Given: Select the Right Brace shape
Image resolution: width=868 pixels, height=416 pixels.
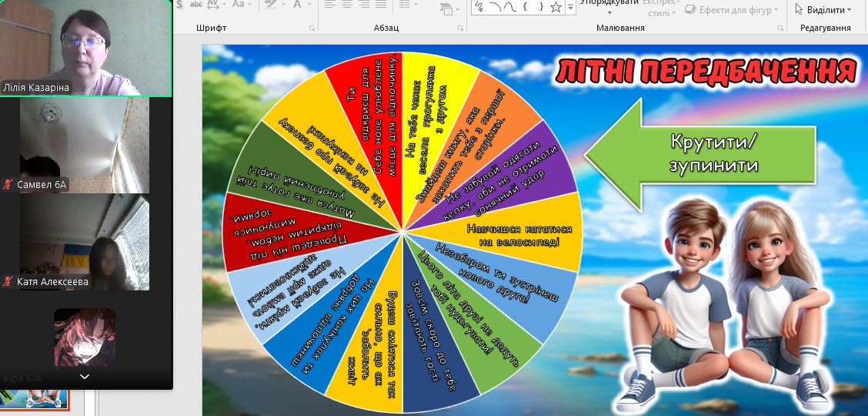Looking at the screenshot, I should point(541,7).
